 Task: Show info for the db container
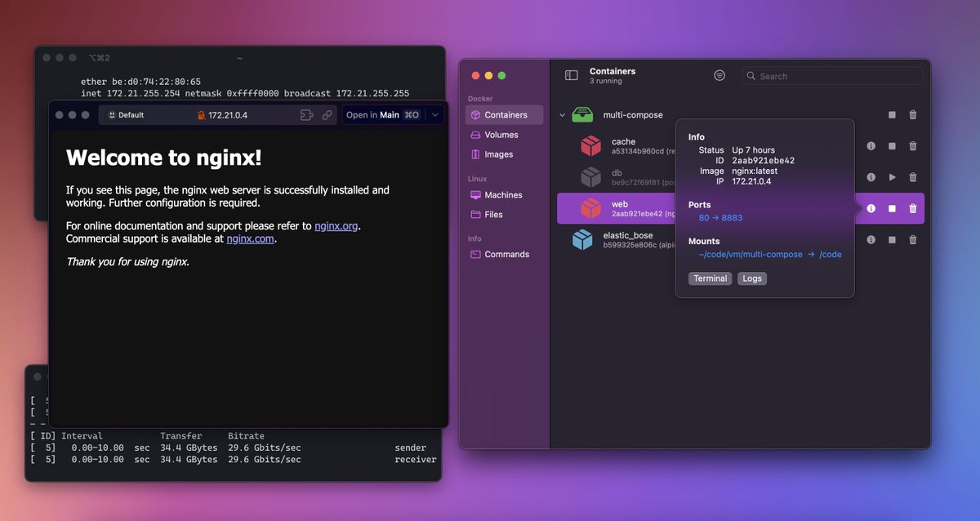(x=871, y=177)
